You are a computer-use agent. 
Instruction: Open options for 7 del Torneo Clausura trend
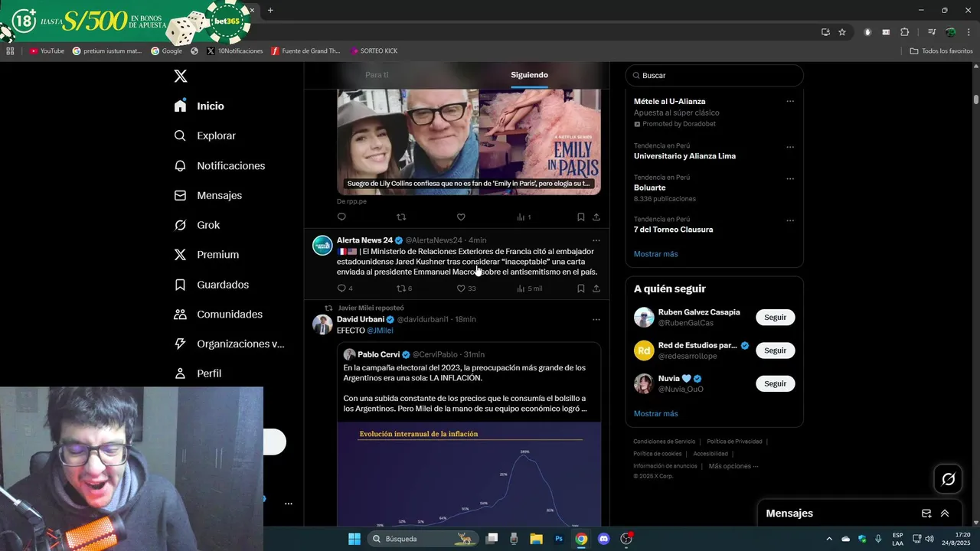(x=790, y=220)
